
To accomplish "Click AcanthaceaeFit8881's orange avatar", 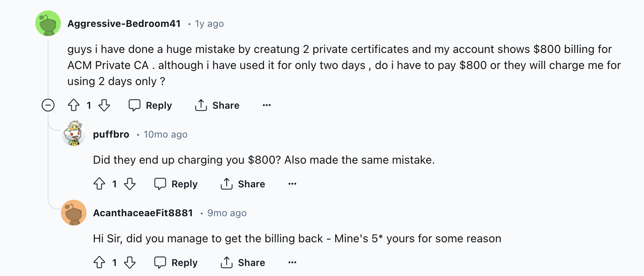I will click(x=74, y=213).
